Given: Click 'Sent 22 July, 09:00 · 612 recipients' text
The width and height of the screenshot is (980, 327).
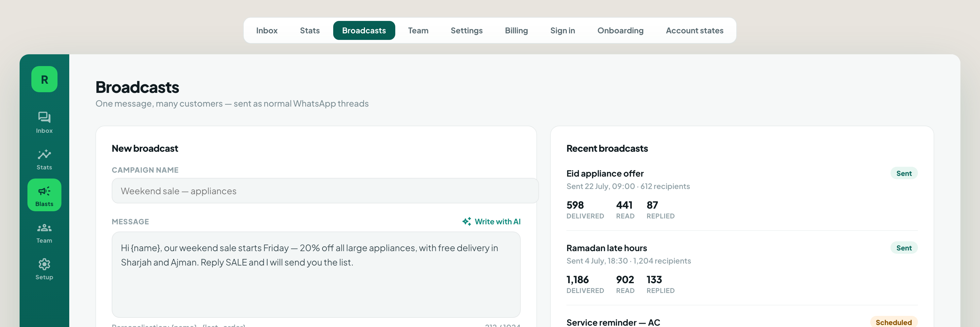Looking at the screenshot, I should pyautogui.click(x=628, y=186).
